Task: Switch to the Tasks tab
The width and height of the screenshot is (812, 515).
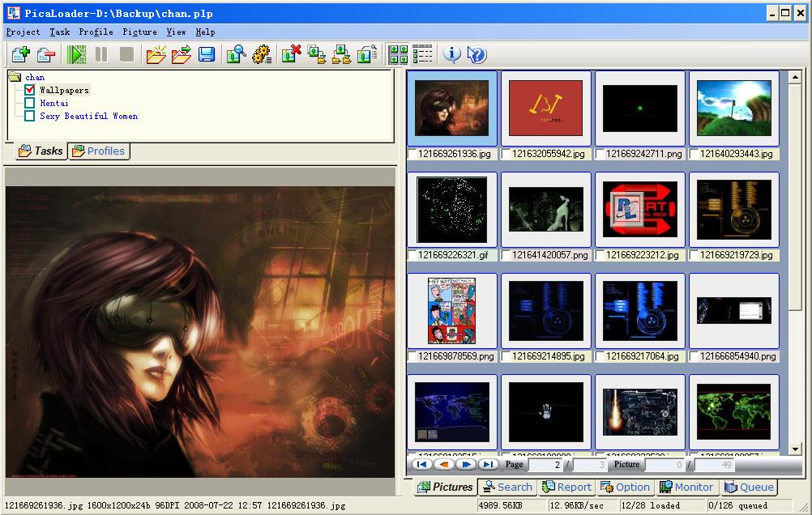Action: click(x=41, y=151)
